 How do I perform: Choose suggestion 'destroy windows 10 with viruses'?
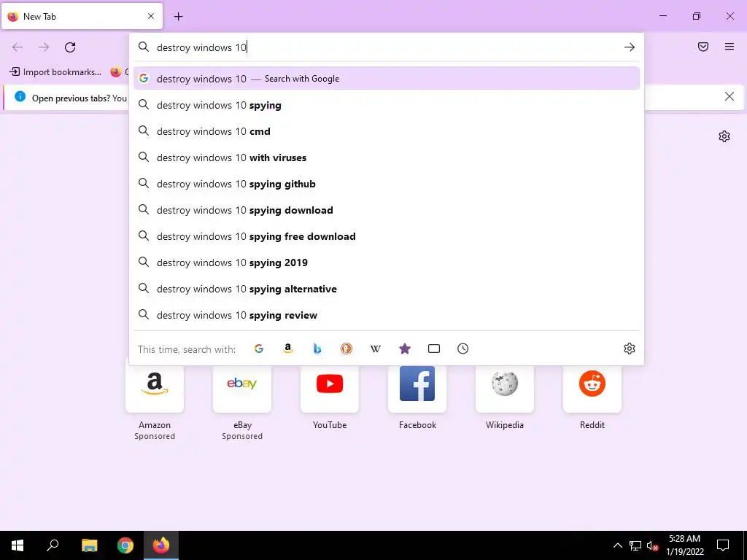coord(387,157)
